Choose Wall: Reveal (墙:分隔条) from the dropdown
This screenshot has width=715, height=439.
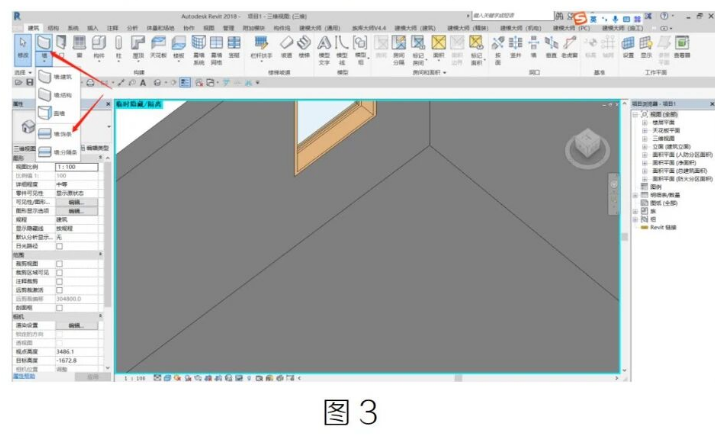pyautogui.click(x=58, y=152)
